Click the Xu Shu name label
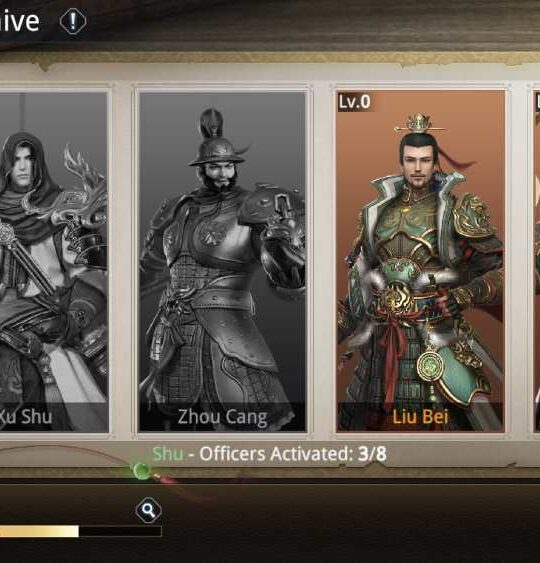This screenshot has width=540, height=563. pyautogui.click(x=25, y=417)
